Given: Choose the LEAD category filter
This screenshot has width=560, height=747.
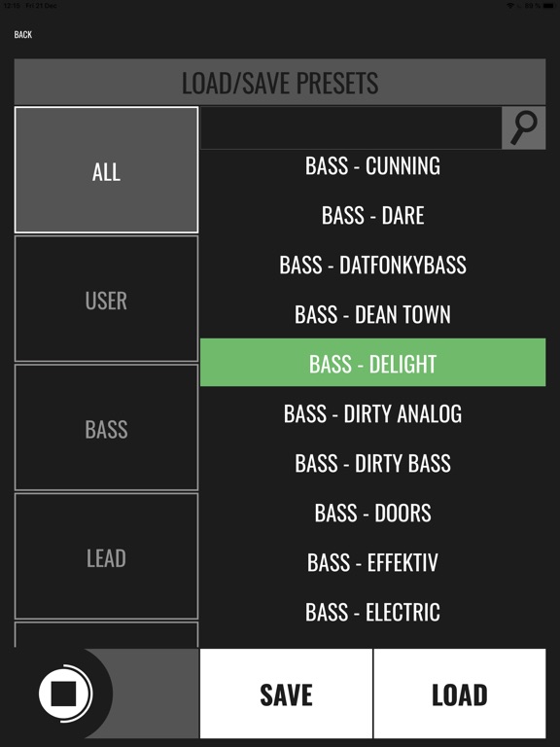Looking at the screenshot, I should tap(106, 556).
